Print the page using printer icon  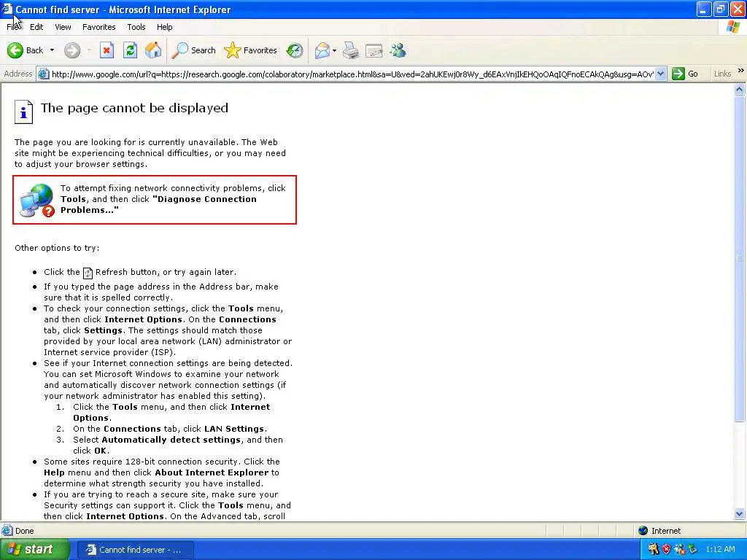tap(351, 50)
